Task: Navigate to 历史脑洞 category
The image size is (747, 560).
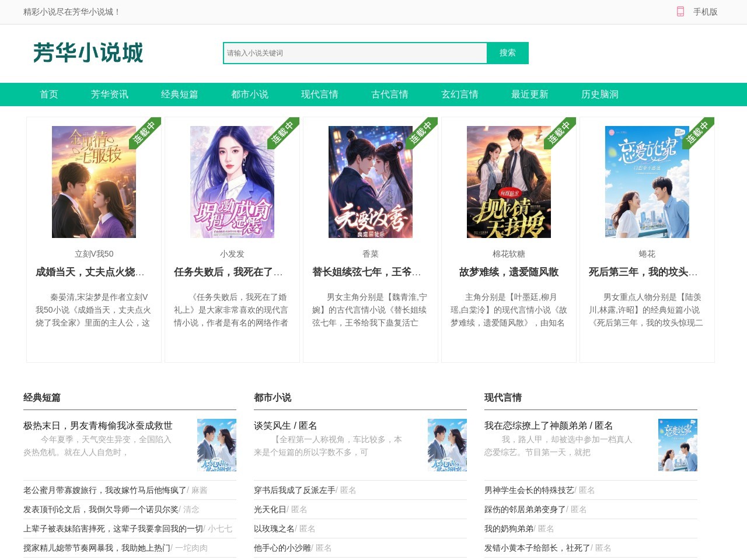Action: tap(599, 94)
